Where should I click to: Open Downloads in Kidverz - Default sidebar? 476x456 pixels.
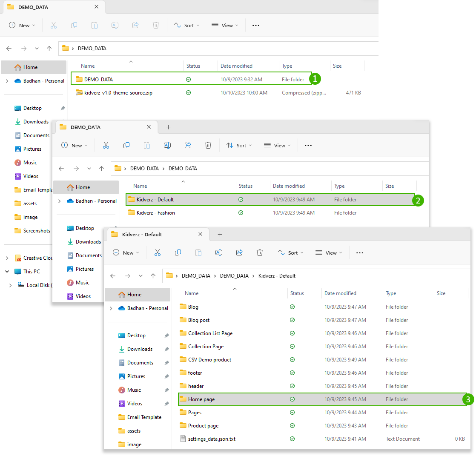tap(140, 349)
